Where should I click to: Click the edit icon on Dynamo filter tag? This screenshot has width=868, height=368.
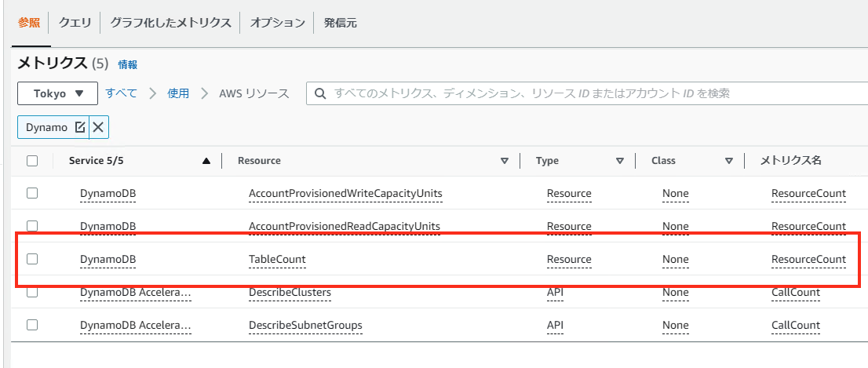(x=79, y=127)
